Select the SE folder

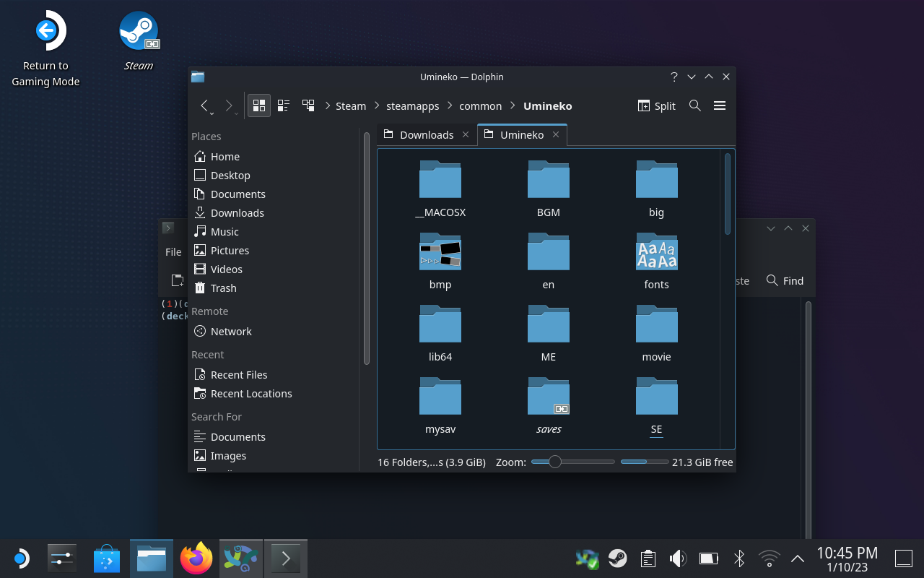[657, 405]
